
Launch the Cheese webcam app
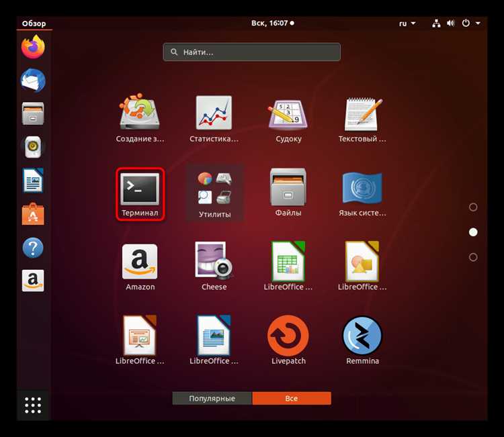click(214, 266)
